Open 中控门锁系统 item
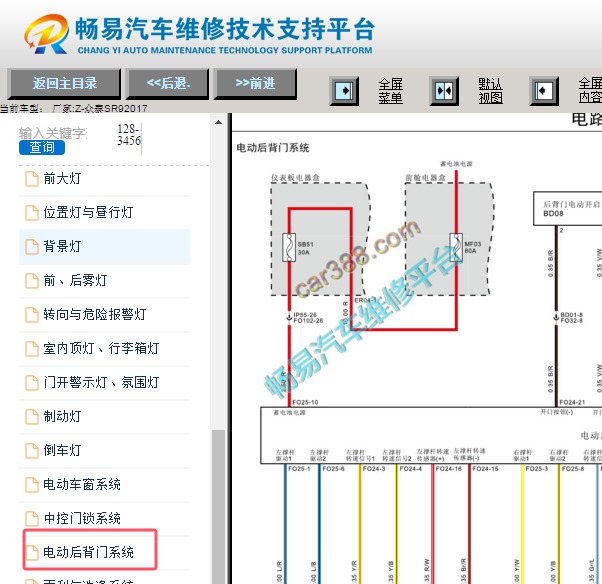The height and width of the screenshot is (584, 602). [x=82, y=518]
